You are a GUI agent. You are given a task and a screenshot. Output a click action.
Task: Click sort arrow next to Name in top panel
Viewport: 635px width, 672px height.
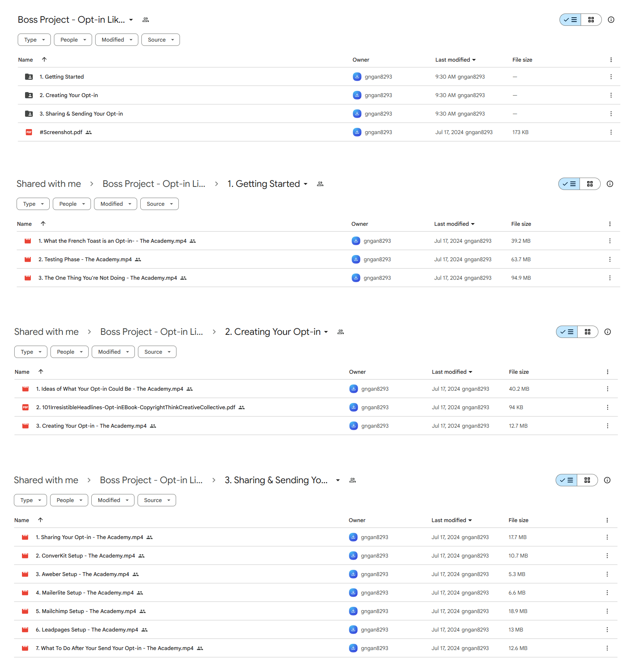pyautogui.click(x=44, y=59)
